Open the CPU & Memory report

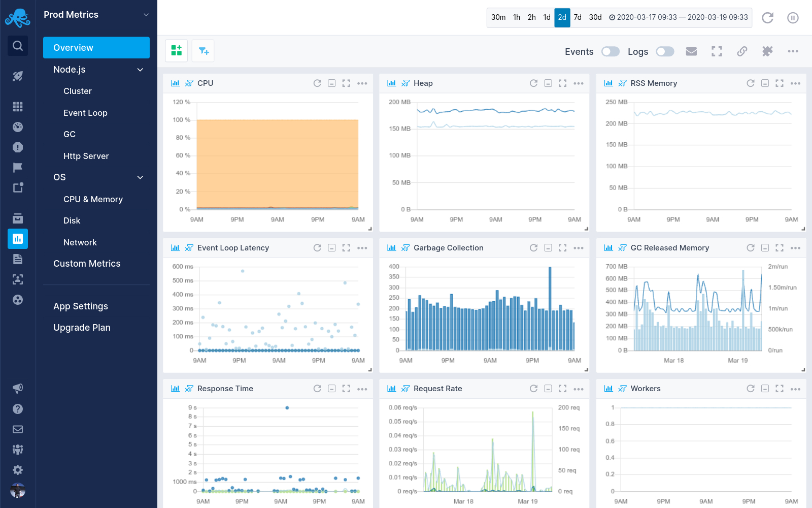click(x=93, y=199)
